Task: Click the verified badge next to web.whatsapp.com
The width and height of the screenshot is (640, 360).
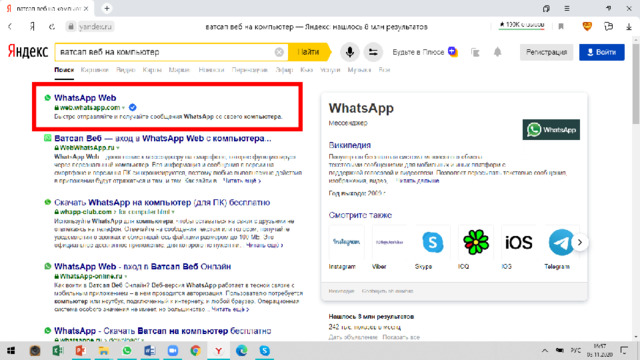Action: 132,107
